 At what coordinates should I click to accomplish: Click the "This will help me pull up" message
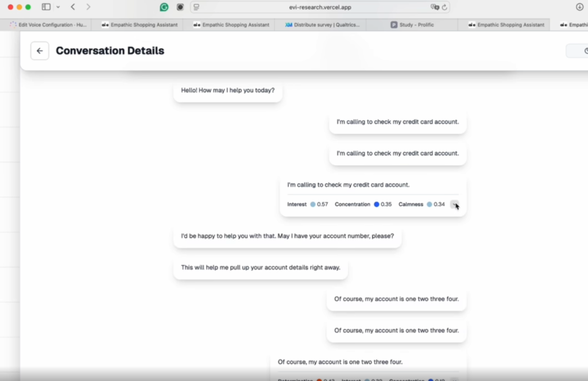260,267
